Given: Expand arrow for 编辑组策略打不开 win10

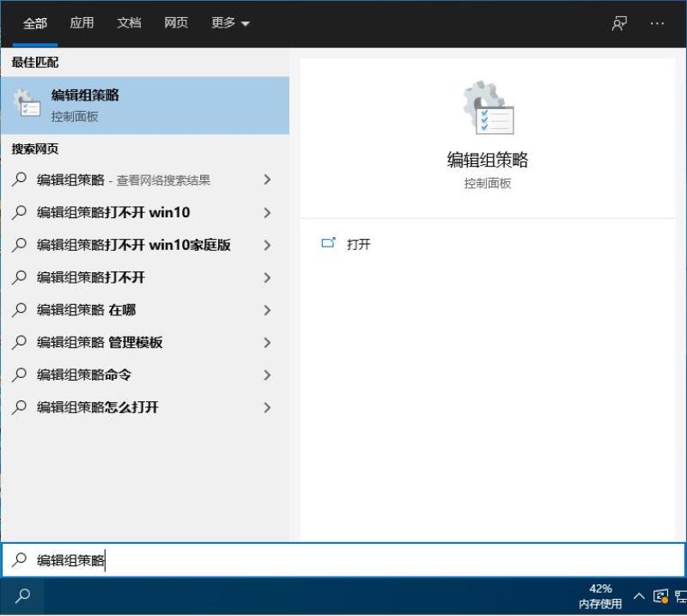Looking at the screenshot, I should coord(267,213).
